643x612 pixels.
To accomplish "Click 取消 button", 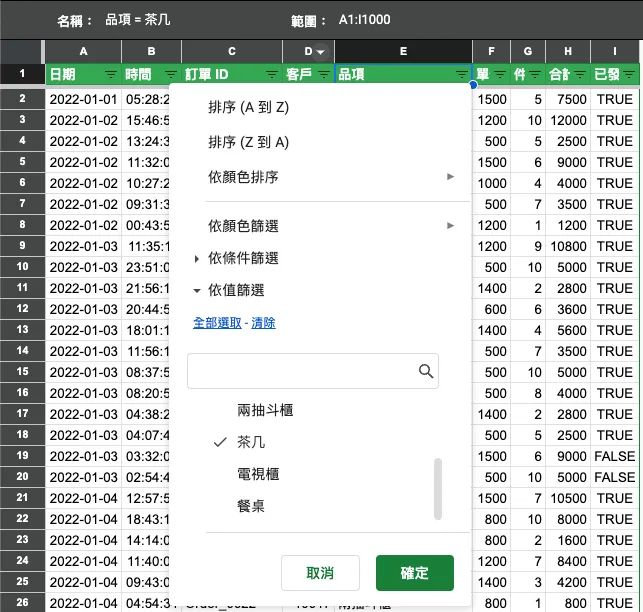I will pyautogui.click(x=320, y=573).
